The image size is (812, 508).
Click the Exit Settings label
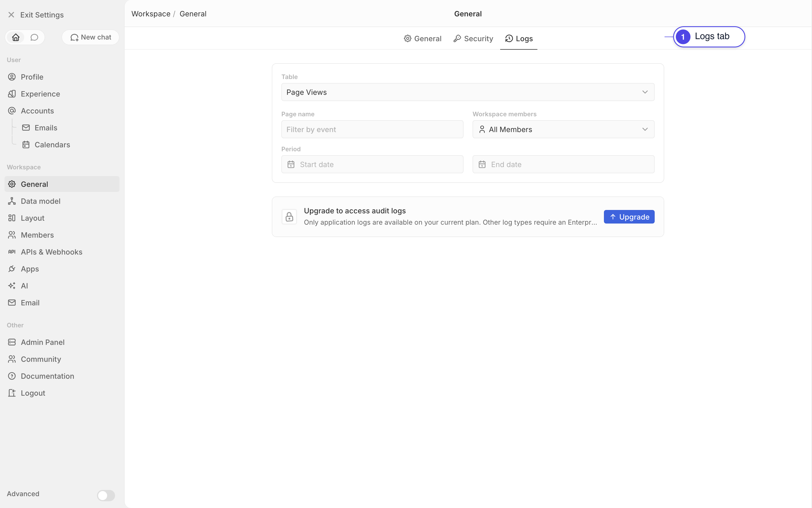coord(42,15)
